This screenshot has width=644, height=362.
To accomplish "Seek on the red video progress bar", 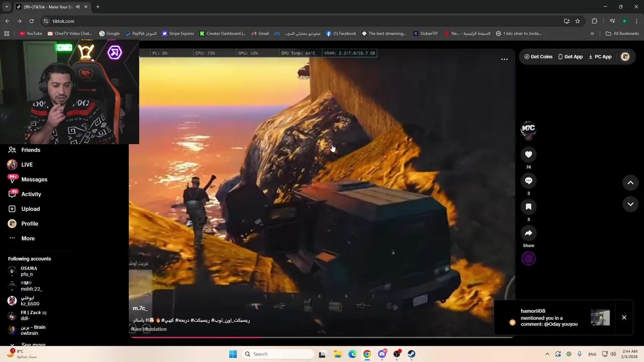I will tap(322, 337).
